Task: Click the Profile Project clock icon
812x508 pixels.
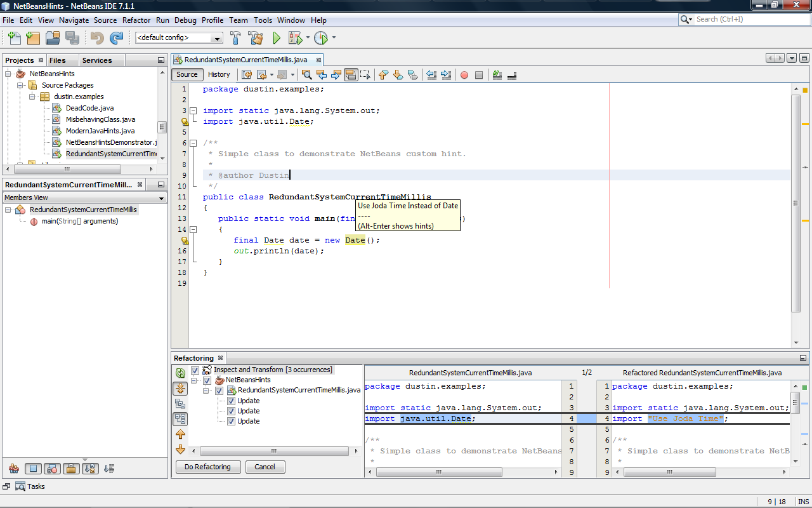Action: point(321,38)
